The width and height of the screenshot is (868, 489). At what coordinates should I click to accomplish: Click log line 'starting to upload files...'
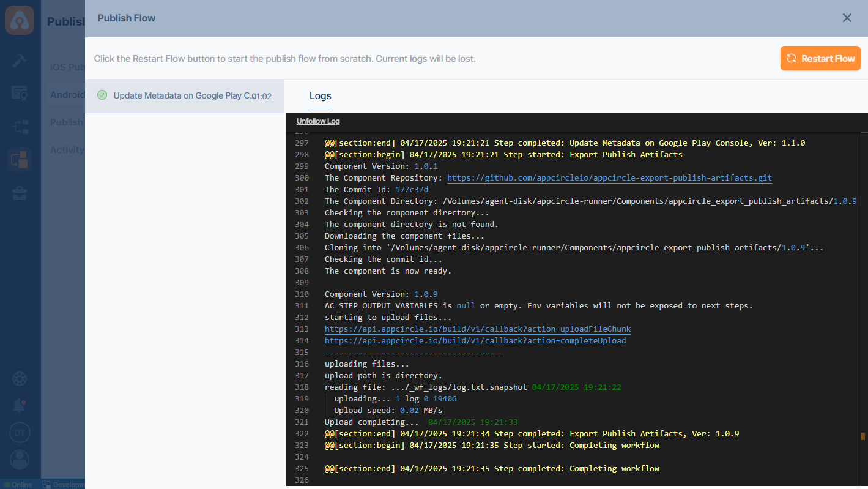point(388,318)
